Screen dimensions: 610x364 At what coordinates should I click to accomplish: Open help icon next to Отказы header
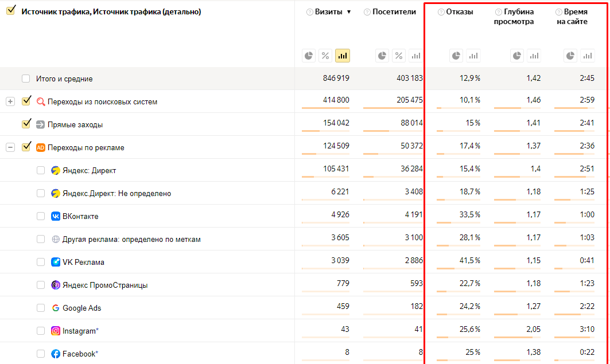coord(441,12)
